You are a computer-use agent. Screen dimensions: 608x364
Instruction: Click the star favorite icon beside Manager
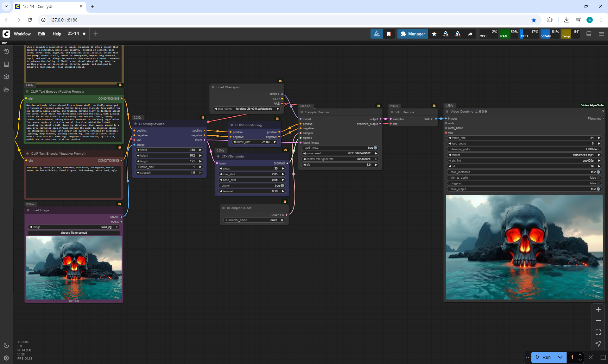[x=434, y=34]
